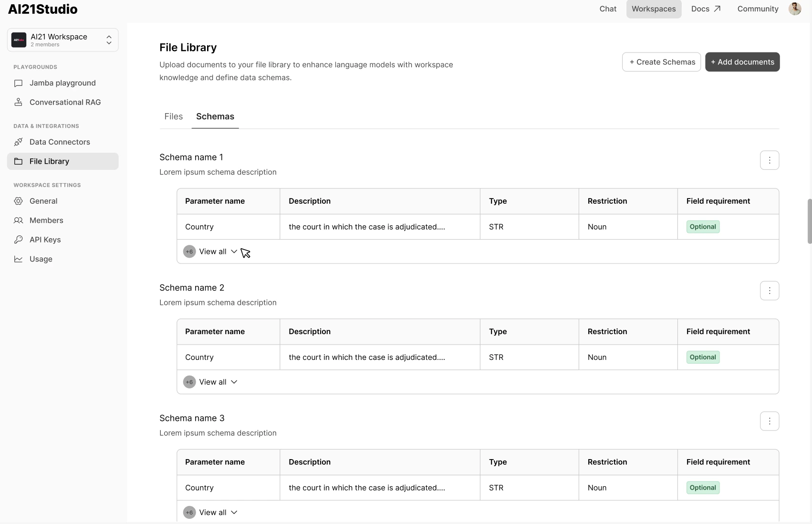The height and width of the screenshot is (524, 812).
Task: Expand View all under Schema name 2
Action: coord(213,382)
